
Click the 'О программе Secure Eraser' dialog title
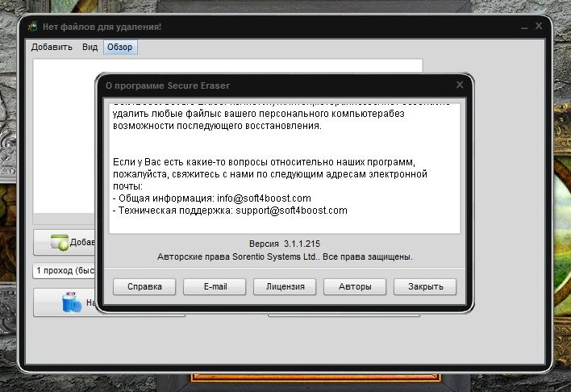[168, 86]
